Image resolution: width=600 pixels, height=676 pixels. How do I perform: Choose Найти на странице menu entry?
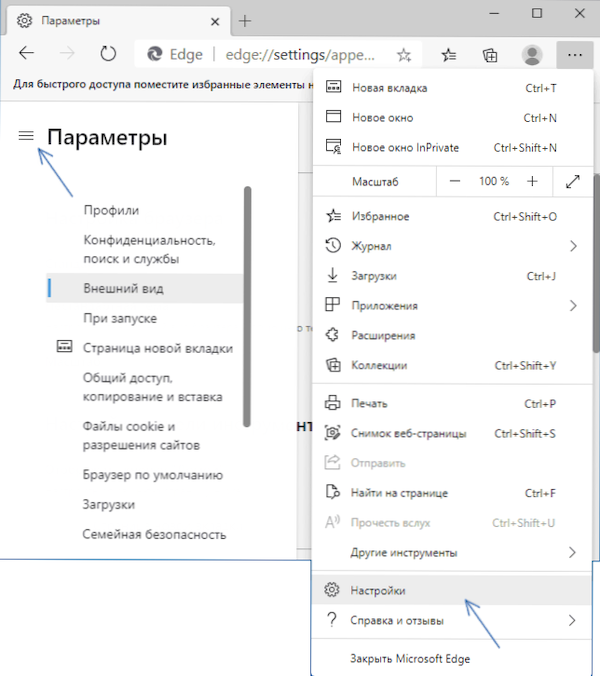(452, 493)
